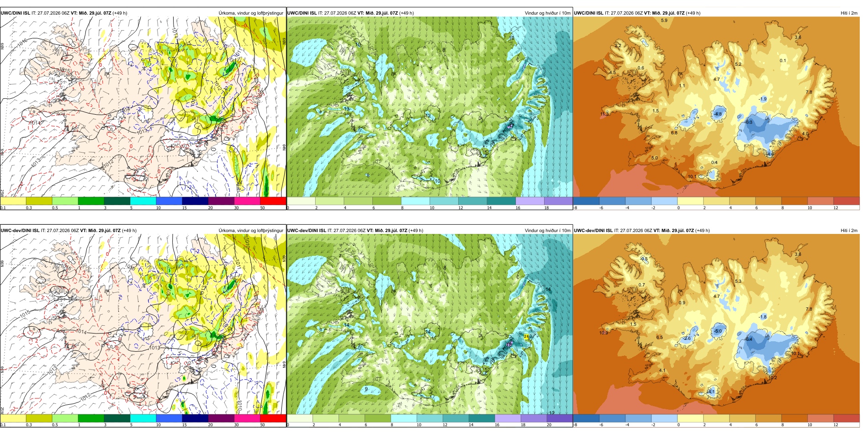Click the -1.8 value on UWC-dev/DINI temperature map
Viewport: 868px width, 434px height.
coord(762,317)
